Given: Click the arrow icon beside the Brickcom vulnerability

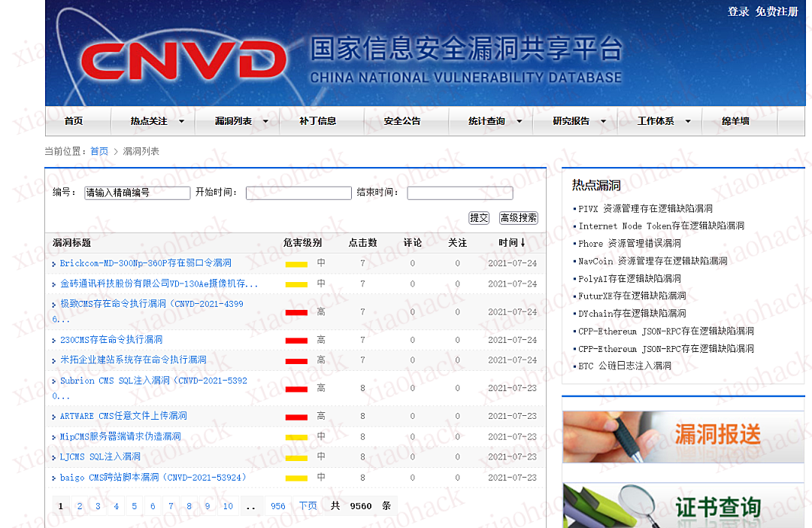Looking at the screenshot, I should 53,263.
